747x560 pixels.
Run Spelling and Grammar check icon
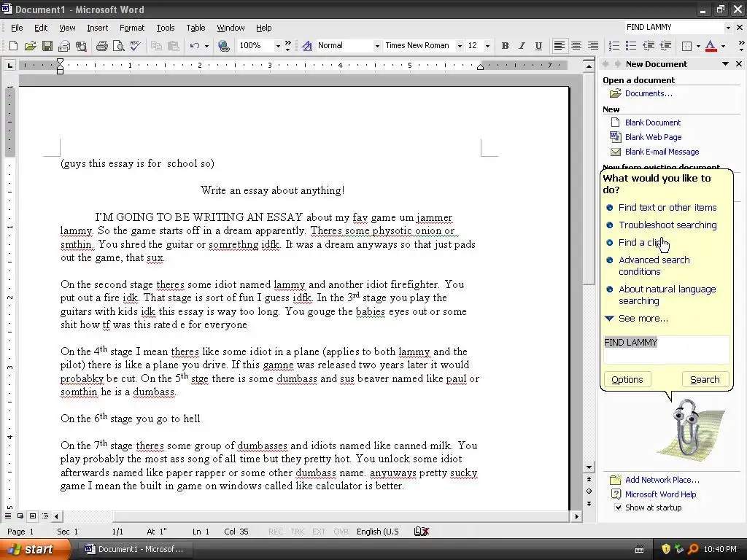pyautogui.click(x=135, y=46)
